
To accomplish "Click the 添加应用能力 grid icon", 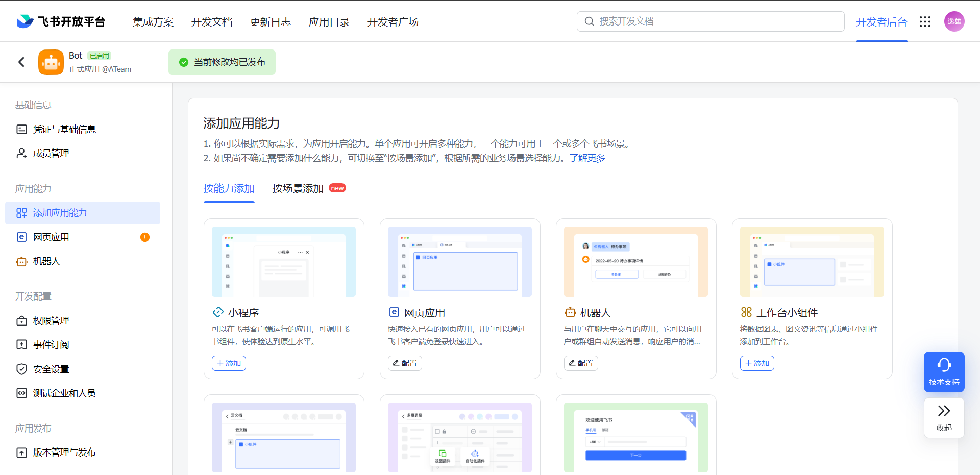I will (21, 213).
